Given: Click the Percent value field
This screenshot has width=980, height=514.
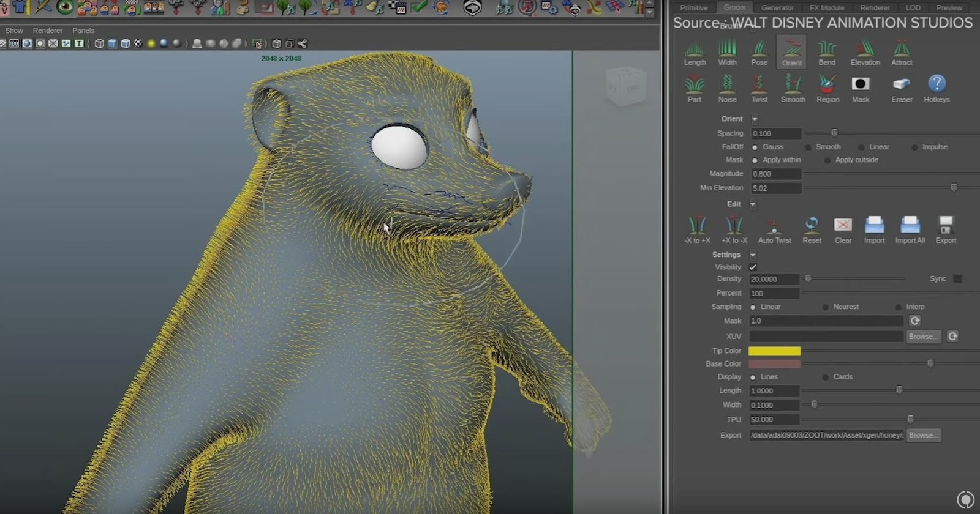Looking at the screenshot, I should pyautogui.click(x=774, y=293).
